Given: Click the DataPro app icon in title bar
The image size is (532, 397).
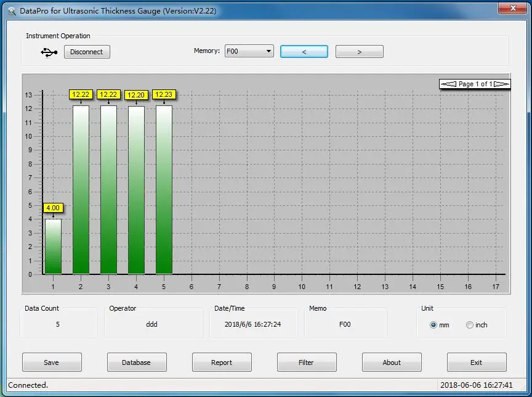Looking at the screenshot, I should pyautogui.click(x=12, y=11).
